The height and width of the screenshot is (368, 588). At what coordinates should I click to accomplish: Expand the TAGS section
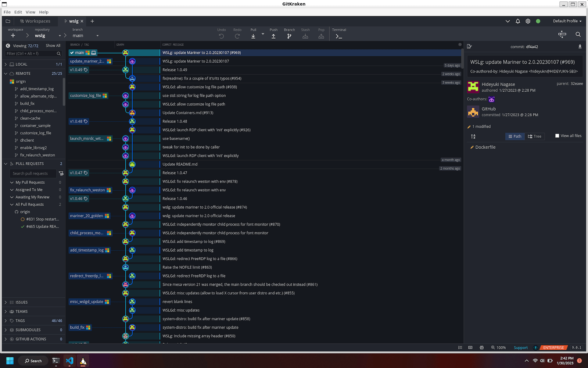(5, 321)
